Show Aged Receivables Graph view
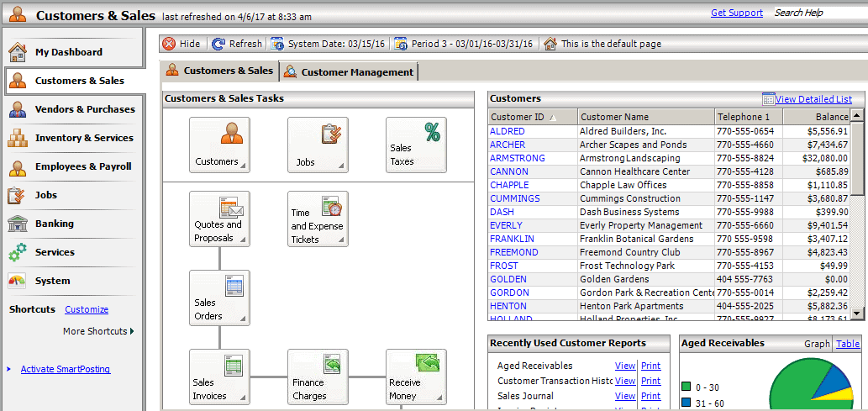 (817, 344)
